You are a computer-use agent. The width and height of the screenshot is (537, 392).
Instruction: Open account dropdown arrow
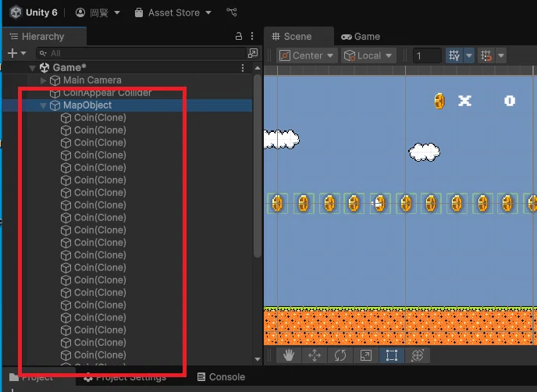pyautogui.click(x=117, y=12)
